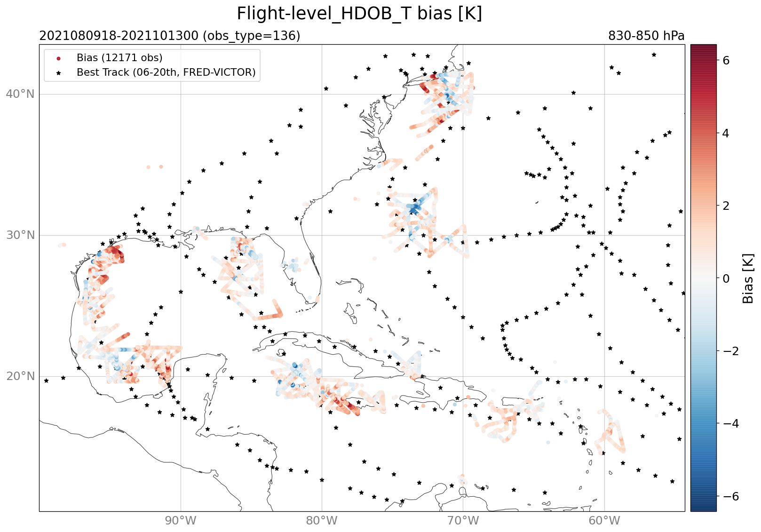Click the 80°W longitude label
The height and width of the screenshot is (532, 761).
click(x=322, y=521)
